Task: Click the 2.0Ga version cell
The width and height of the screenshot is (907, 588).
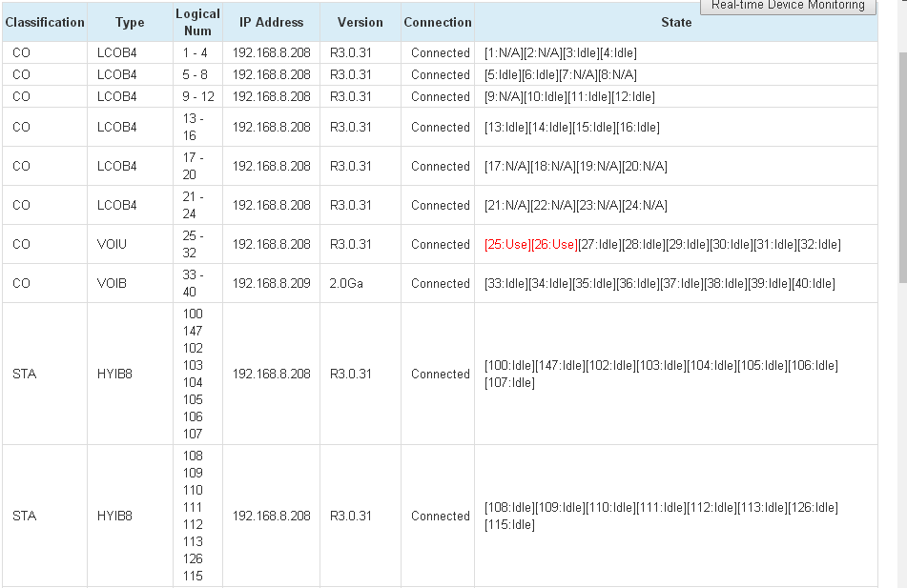Action: coord(348,284)
